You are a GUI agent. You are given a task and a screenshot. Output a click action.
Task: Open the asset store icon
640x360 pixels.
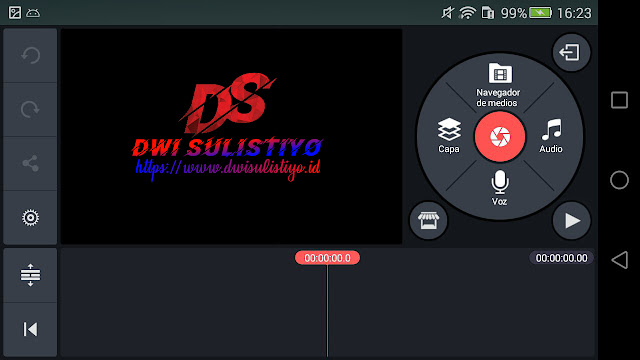428,221
